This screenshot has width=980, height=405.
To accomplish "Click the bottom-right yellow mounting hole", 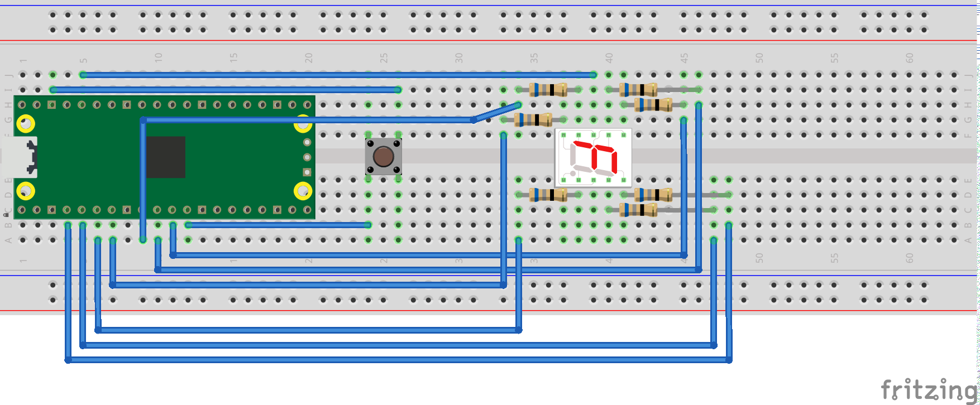I will pyautogui.click(x=303, y=191).
